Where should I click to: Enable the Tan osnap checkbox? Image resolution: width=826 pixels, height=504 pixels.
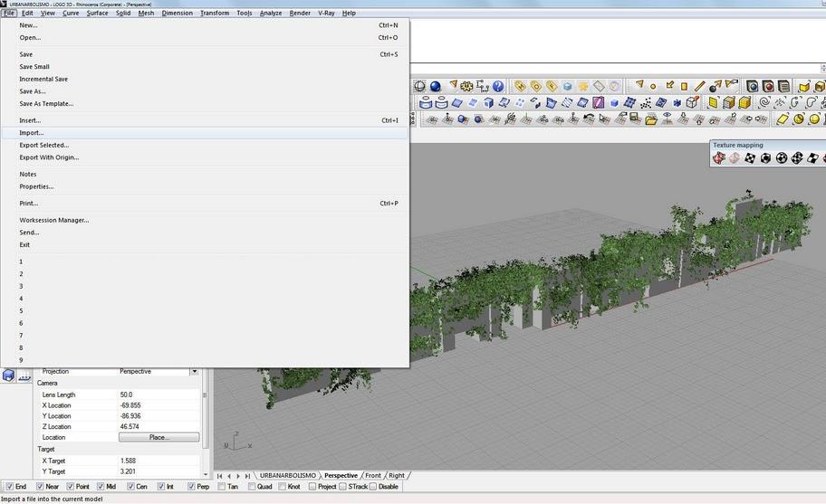[x=222, y=487]
